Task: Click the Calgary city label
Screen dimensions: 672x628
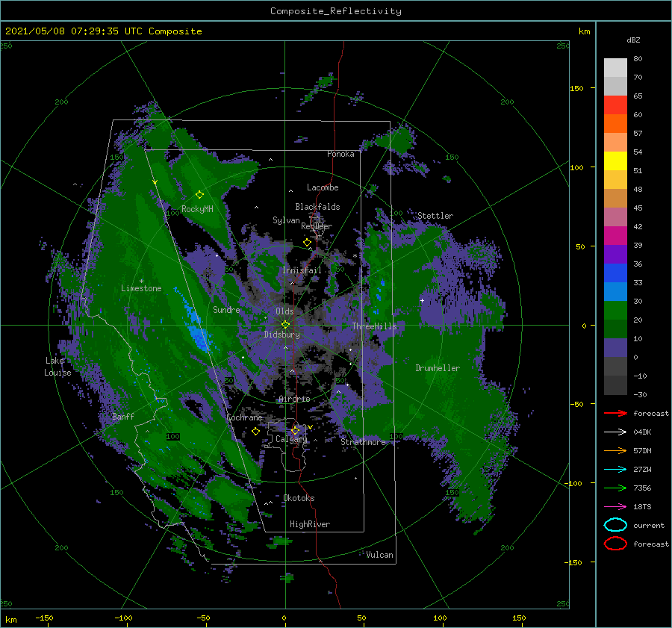Action: 291,439
